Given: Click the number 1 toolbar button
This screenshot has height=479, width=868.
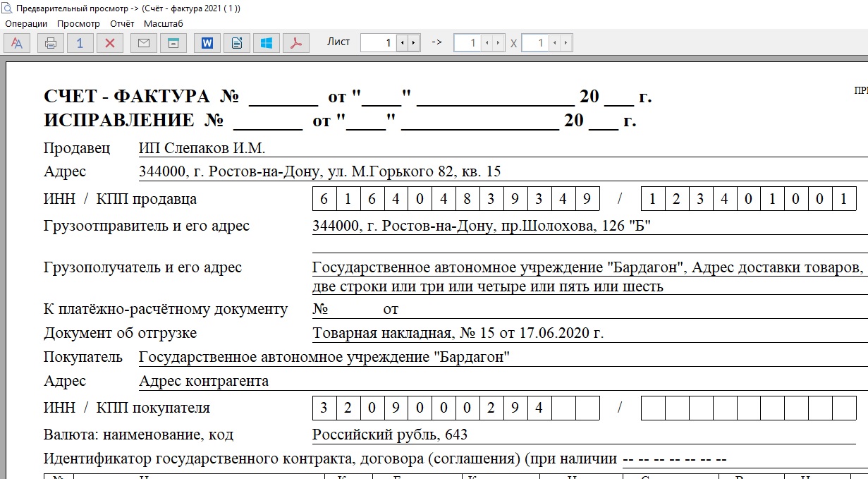Looking at the screenshot, I should [80, 43].
